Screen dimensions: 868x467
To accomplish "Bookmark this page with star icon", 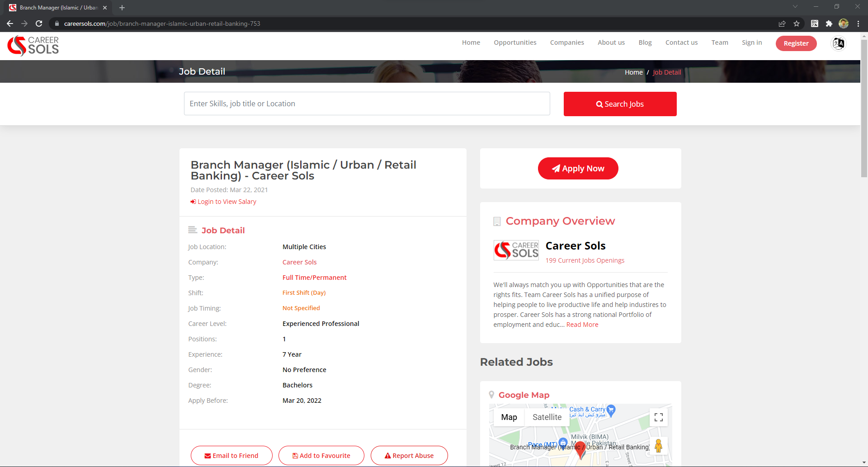I will tap(797, 24).
